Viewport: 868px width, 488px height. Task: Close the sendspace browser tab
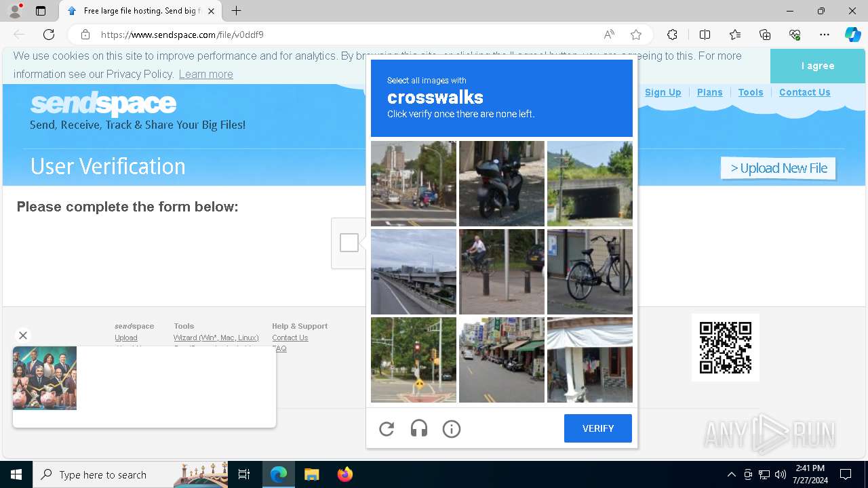point(212,11)
